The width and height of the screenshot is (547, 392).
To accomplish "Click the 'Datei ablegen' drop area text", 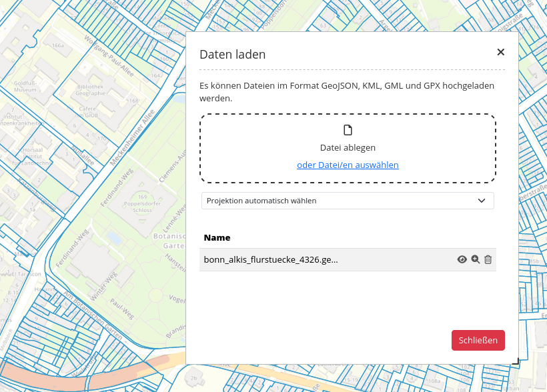I will click(348, 147).
